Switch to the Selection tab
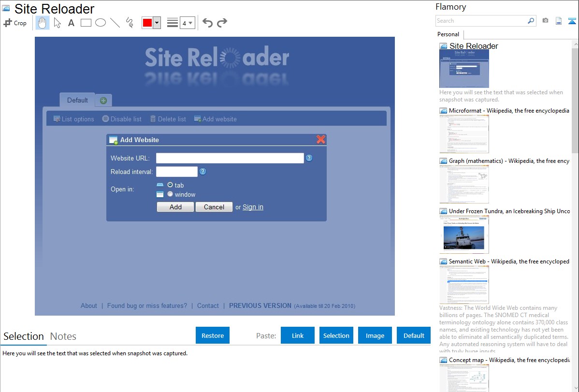 (24, 336)
